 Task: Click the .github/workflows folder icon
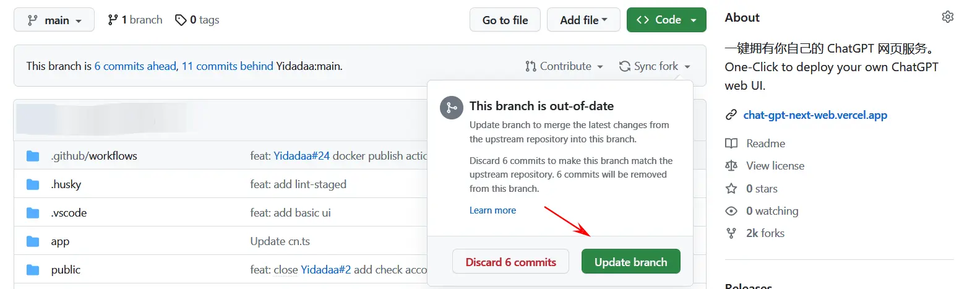(33, 156)
